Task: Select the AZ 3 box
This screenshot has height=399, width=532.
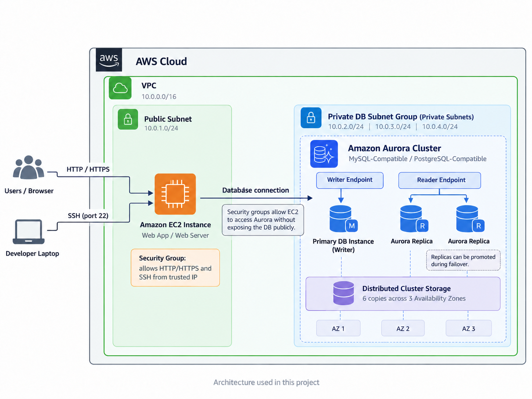Action: click(x=469, y=328)
